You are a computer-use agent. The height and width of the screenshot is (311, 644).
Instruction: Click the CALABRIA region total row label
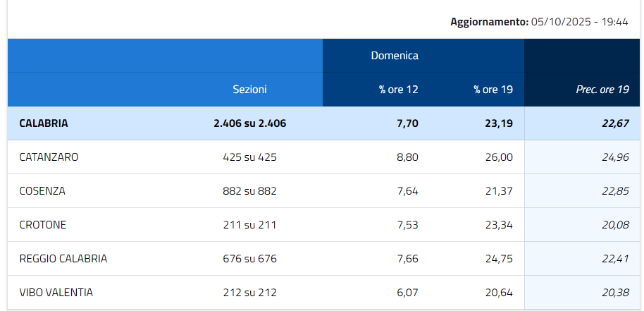tap(44, 123)
